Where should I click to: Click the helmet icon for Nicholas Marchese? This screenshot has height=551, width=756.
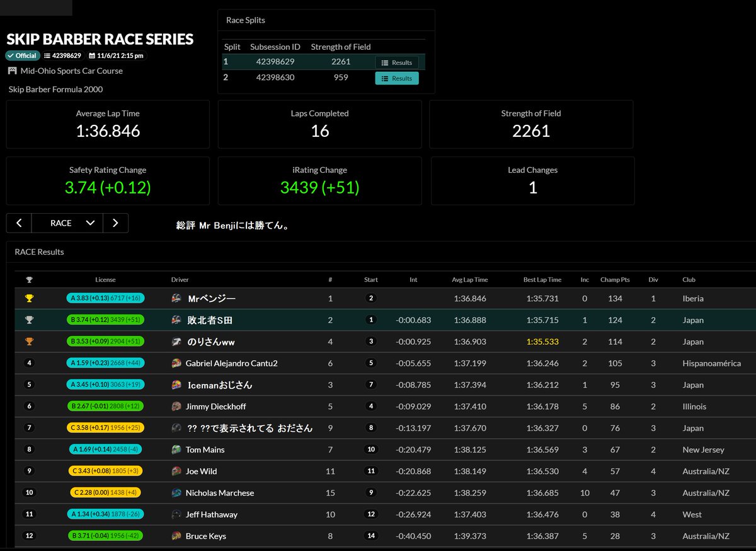[176, 493]
